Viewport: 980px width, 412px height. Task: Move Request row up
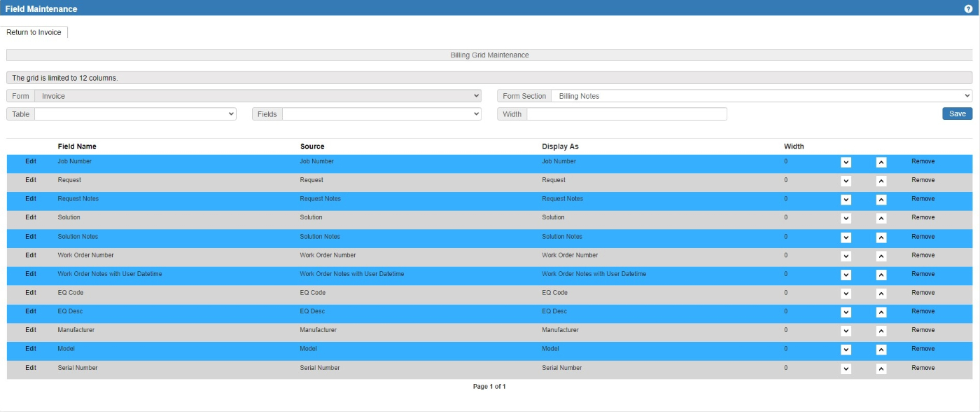tap(881, 181)
